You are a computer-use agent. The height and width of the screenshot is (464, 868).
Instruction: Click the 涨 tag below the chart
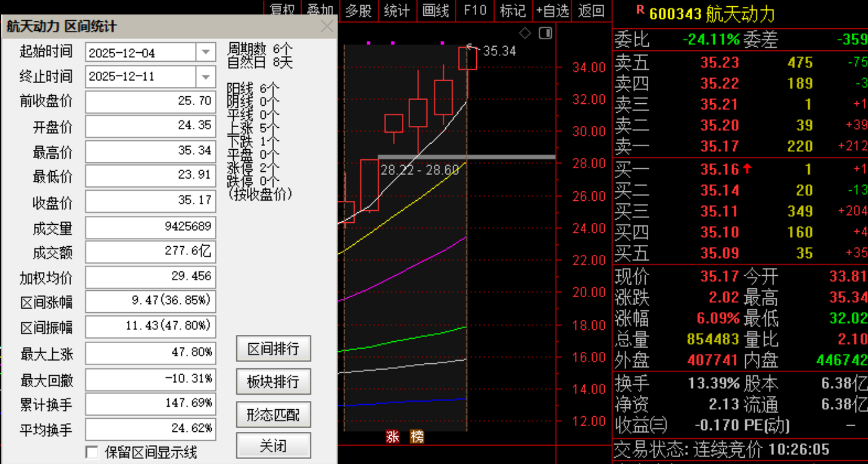[393, 436]
